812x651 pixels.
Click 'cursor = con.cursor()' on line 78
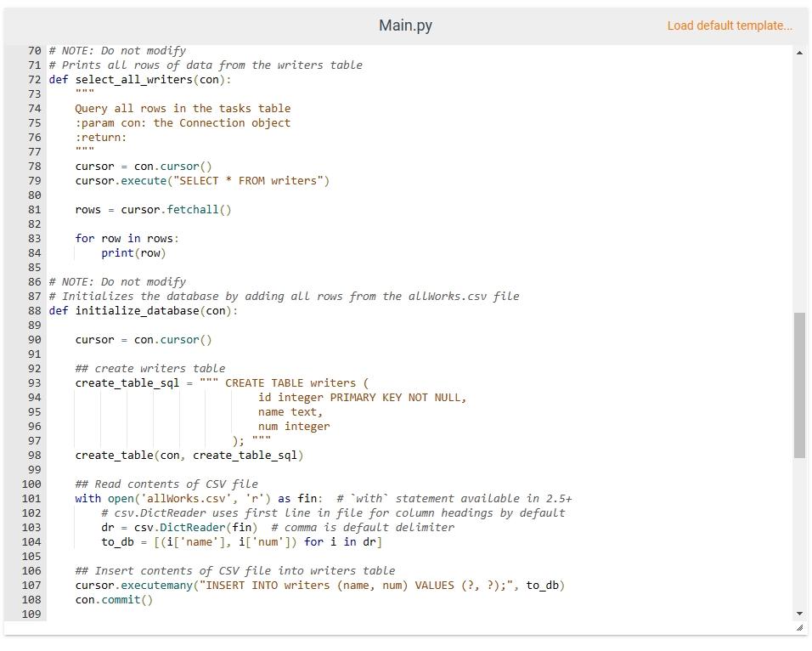(144, 167)
